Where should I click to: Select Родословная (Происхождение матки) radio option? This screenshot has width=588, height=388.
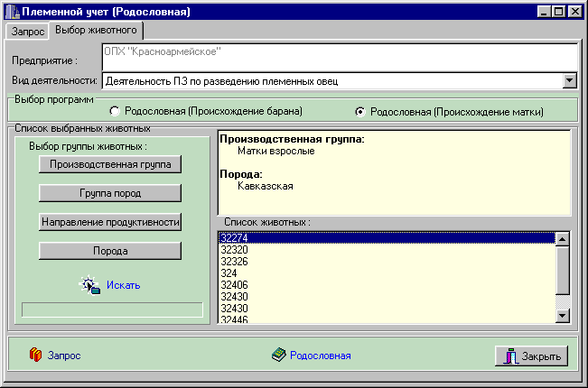click(360, 112)
